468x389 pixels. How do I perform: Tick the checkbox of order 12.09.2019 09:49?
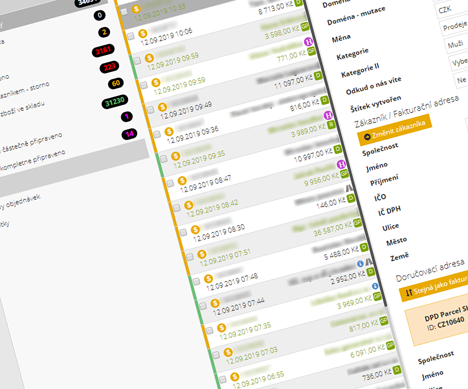click(150, 110)
